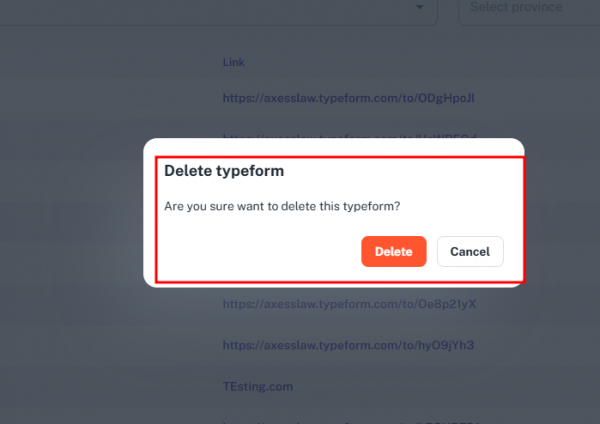Click empty dialog space right of the title
This screenshot has width=600, height=424.
[400, 171]
